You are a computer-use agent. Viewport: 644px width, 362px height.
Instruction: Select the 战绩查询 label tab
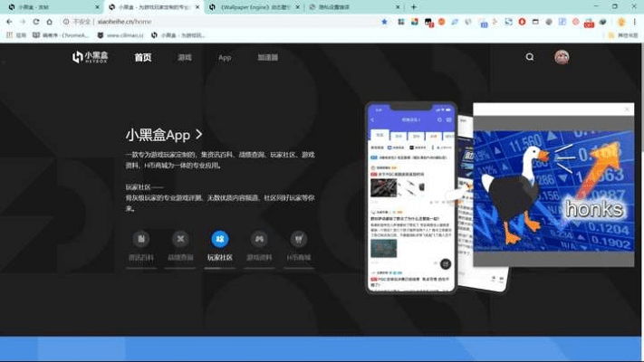(x=180, y=258)
